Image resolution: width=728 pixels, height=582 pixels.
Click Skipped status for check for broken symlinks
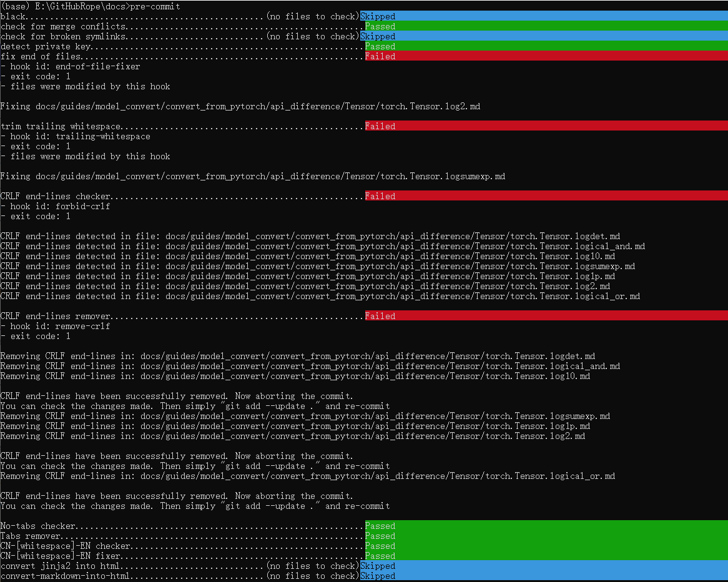coord(378,36)
